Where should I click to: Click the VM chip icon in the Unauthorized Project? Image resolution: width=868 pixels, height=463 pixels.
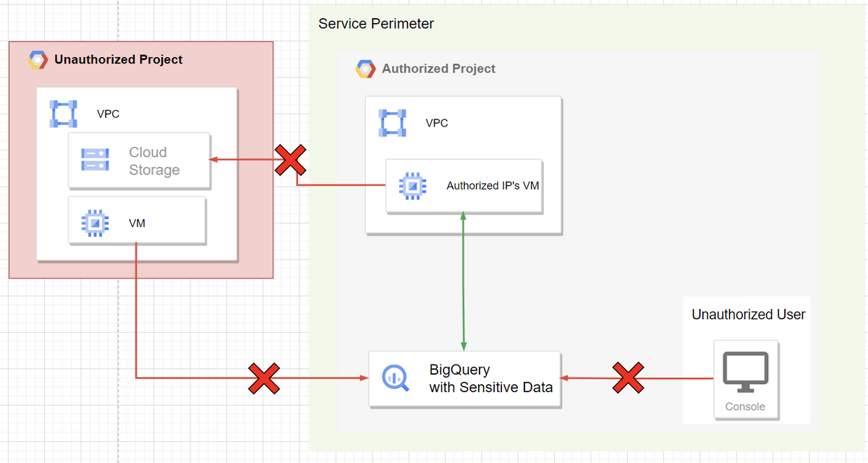coord(94,224)
